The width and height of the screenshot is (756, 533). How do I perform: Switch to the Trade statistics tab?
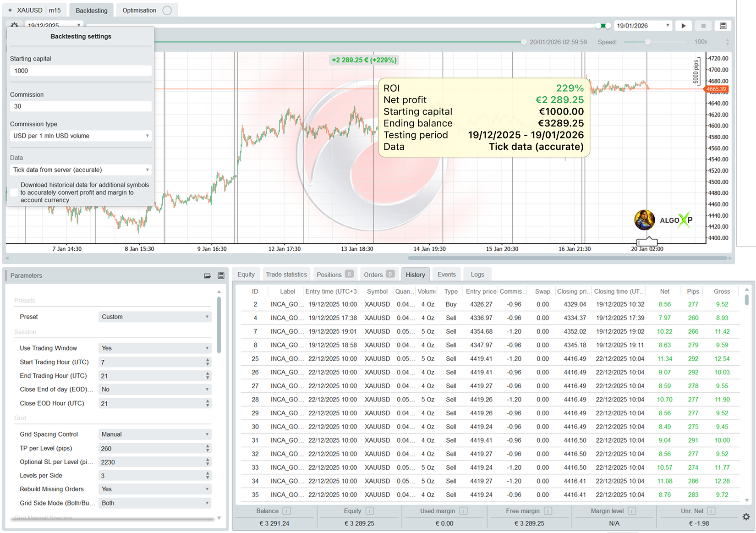pos(286,275)
